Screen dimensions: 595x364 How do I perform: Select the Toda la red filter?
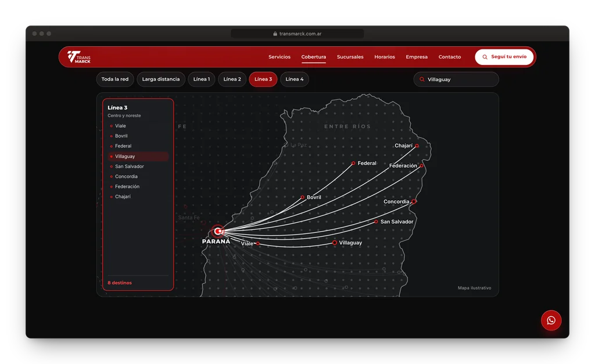[115, 80]
